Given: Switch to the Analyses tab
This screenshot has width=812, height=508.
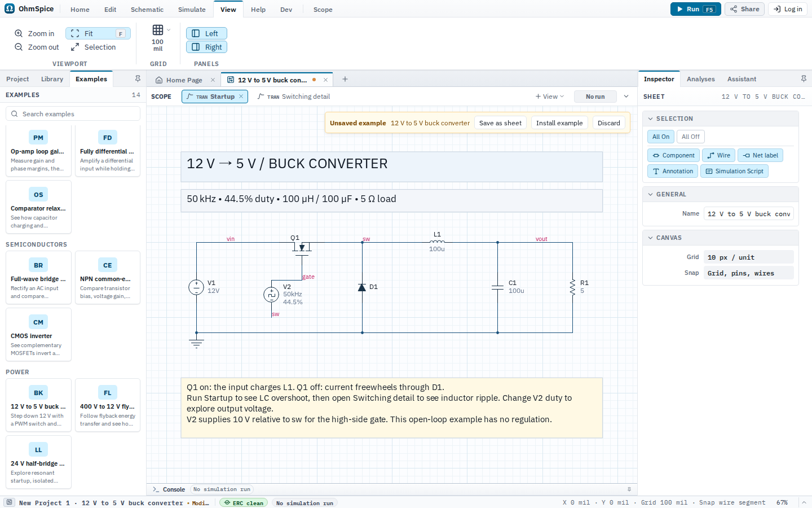Looking at the screenshot, I should pyautogui.click(x=701, y=79).
